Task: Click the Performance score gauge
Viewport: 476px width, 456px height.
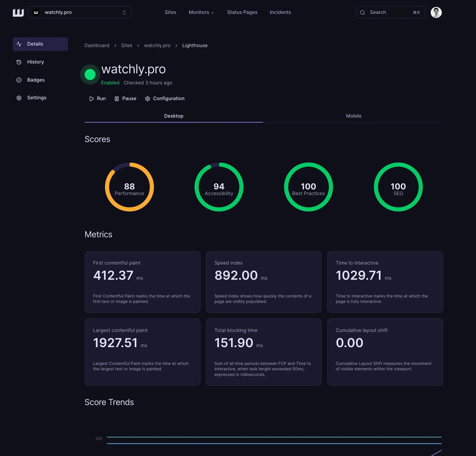Action: click(x=129, y=187)
